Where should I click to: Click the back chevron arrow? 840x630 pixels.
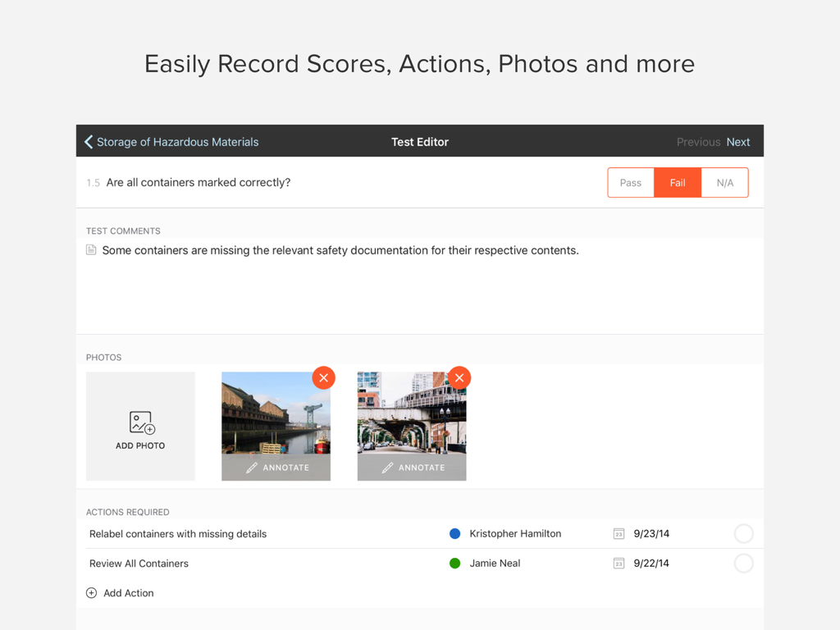[88, 141]
